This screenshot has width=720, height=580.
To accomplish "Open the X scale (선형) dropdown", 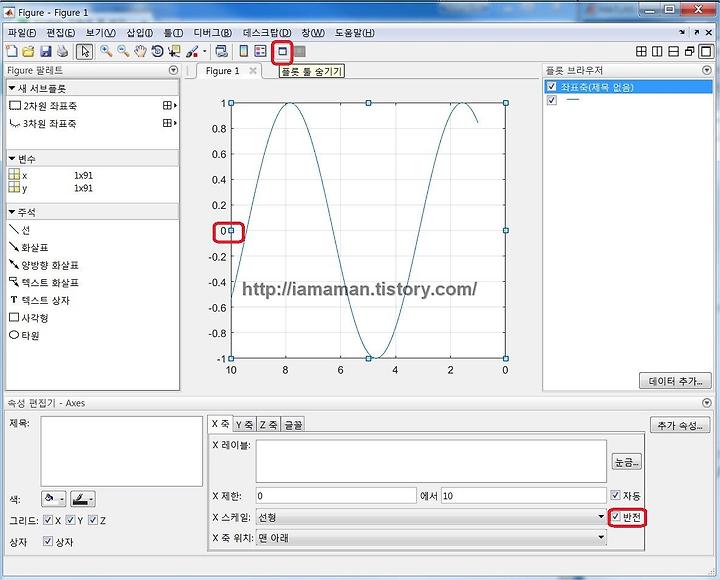I will [431, 517].
